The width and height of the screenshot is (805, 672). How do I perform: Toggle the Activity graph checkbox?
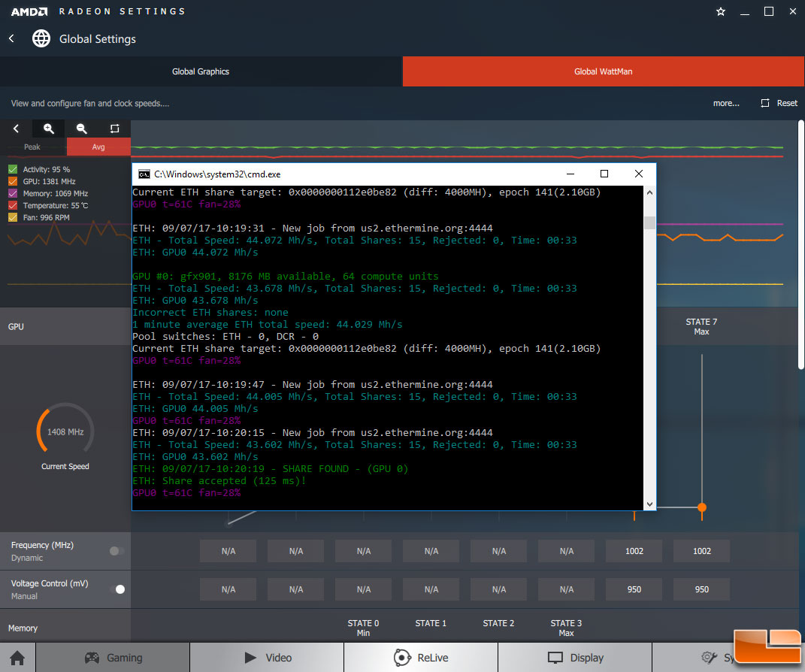pyautogui.click(x=13, y=169)
